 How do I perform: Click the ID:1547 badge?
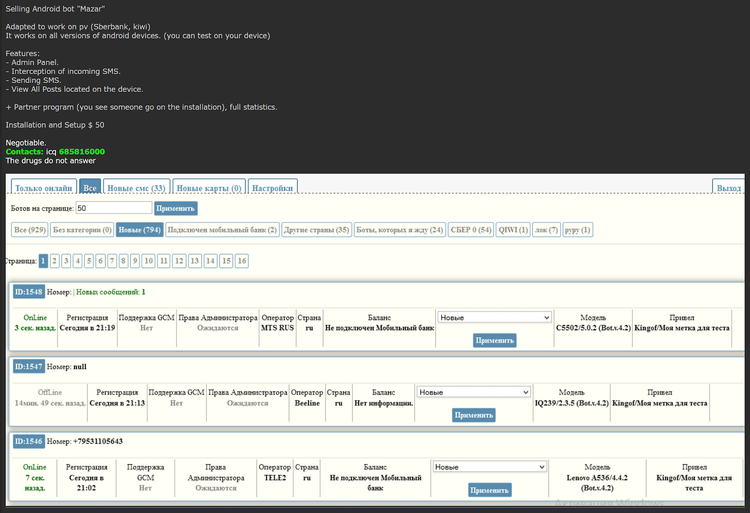click(28, 367)
